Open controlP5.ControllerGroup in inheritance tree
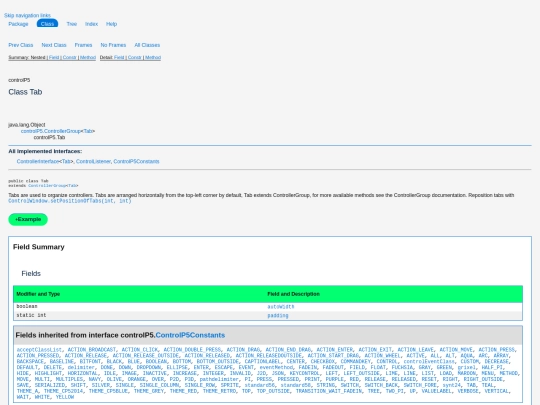 50,131
